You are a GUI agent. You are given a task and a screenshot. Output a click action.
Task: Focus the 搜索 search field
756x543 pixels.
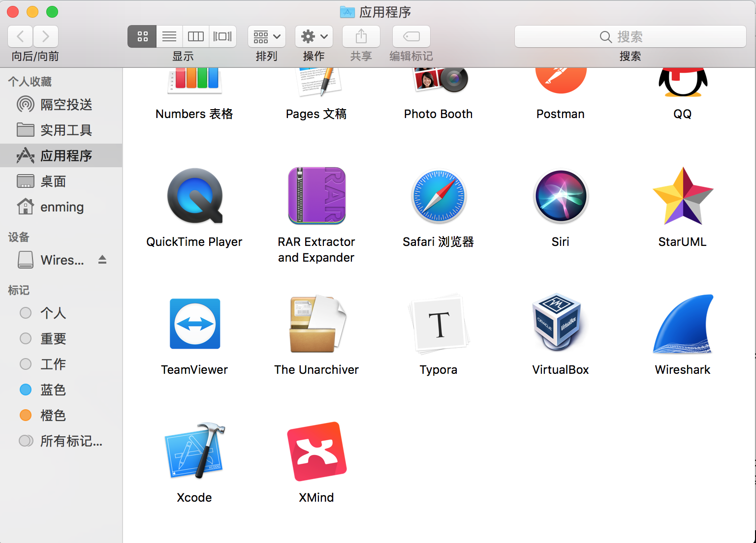pyautogui.click(x=630, y=36)
